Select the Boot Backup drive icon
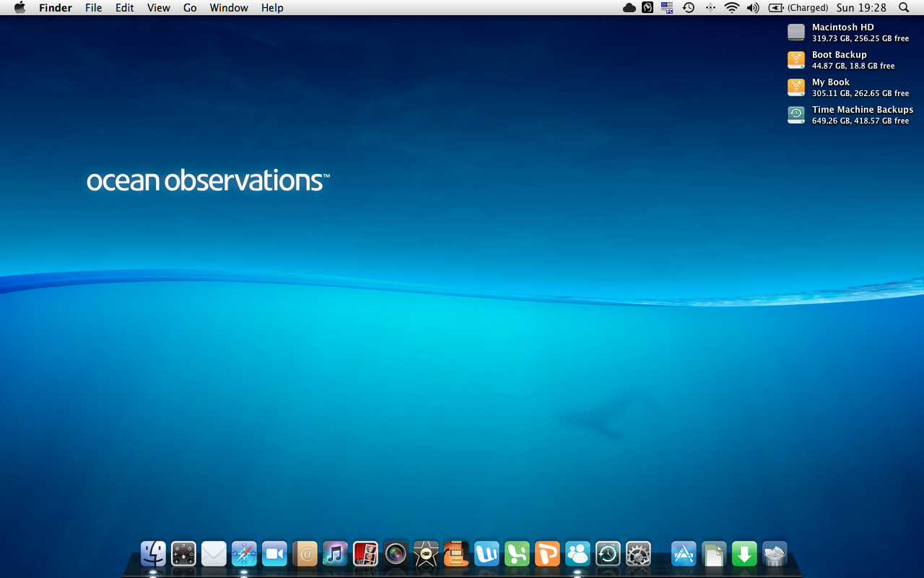 click(796, 60)
